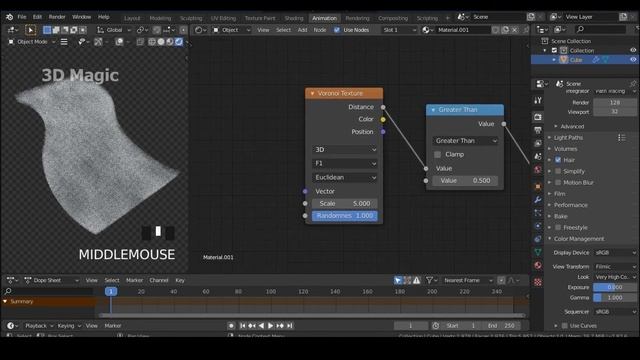Open the Global transform orientation dropdown
640x360 pixels.
pos(114,30)
